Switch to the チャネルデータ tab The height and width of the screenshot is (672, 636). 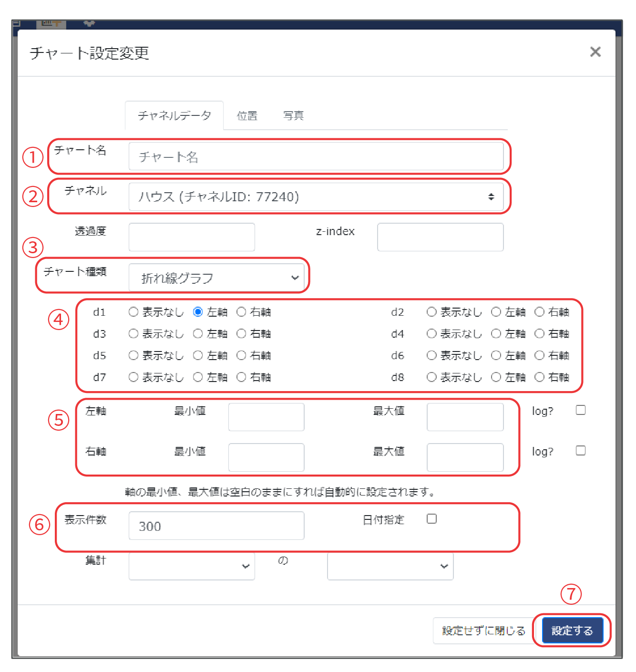(174, 115)
